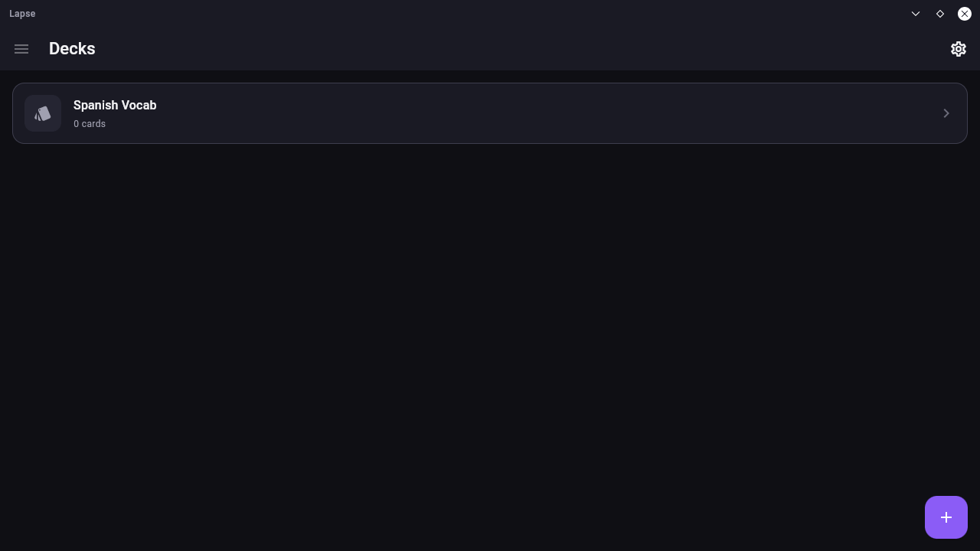Add a new deck with the plus button
The image size is (980, 551).
click(946, 517)
